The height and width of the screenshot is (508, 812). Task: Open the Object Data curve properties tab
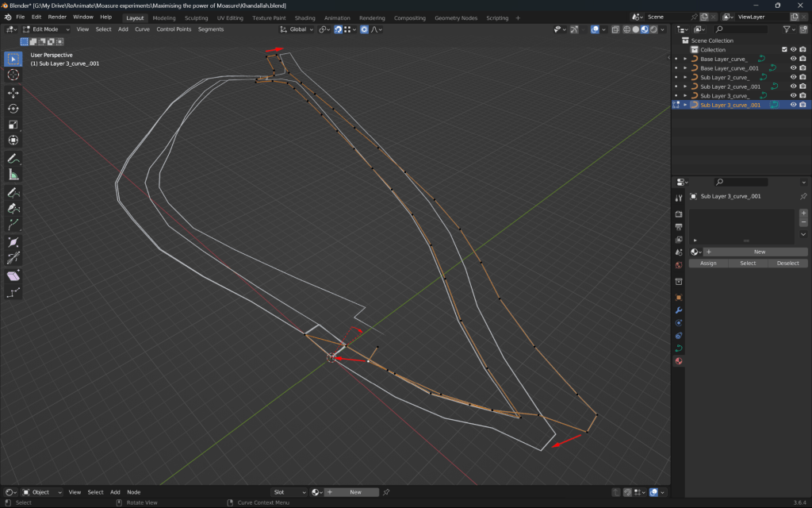679,348
